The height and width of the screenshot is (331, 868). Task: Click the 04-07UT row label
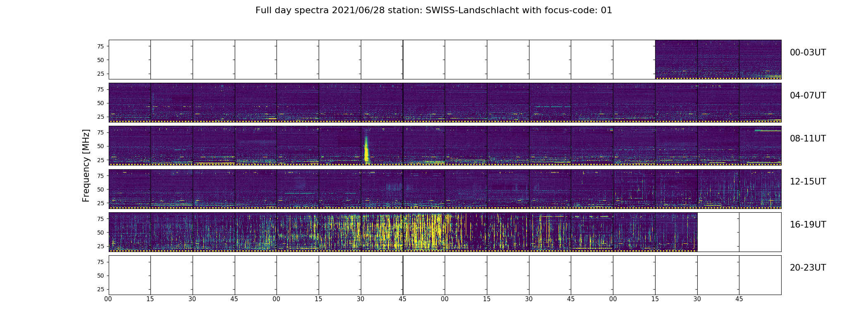(x=808, y=96)
